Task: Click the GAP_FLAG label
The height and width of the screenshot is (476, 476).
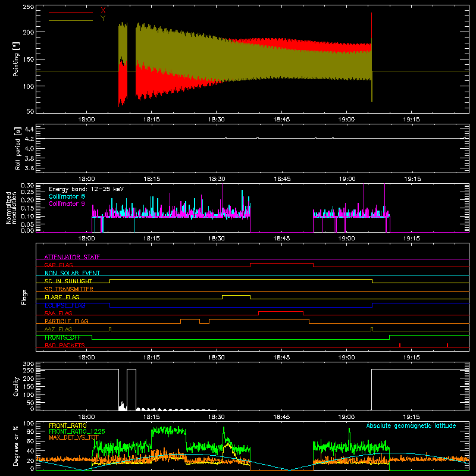Action: pyautogui.click(x=58, y=265)
